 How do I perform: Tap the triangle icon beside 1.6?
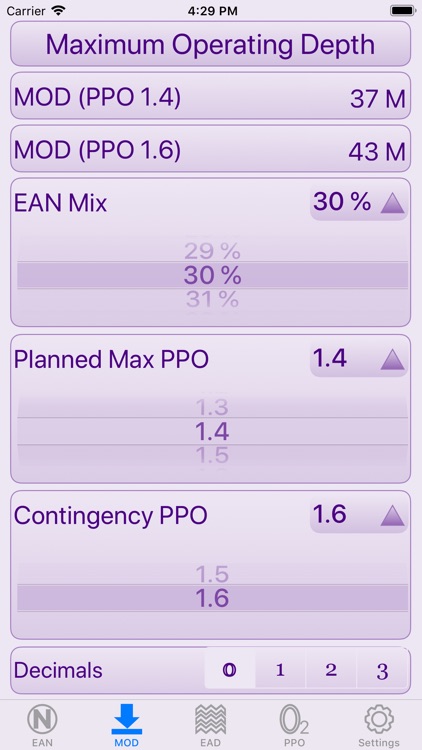(392, 516)
